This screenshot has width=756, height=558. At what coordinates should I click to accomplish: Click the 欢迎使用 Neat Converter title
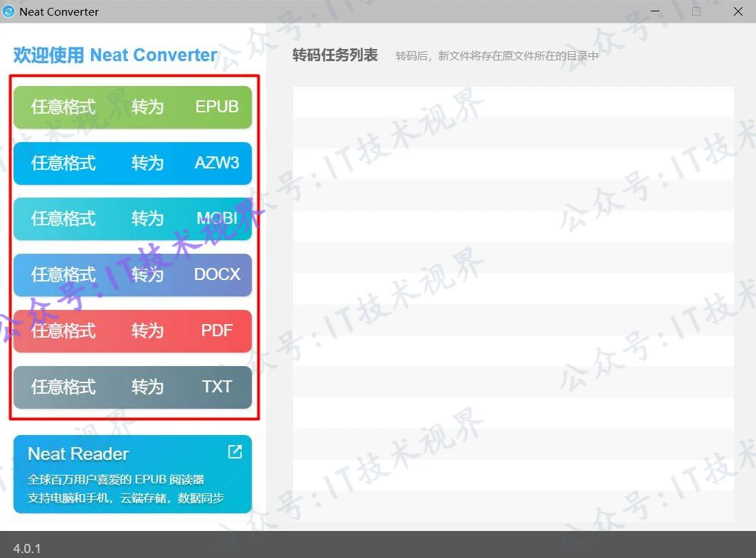pos(115,55)
